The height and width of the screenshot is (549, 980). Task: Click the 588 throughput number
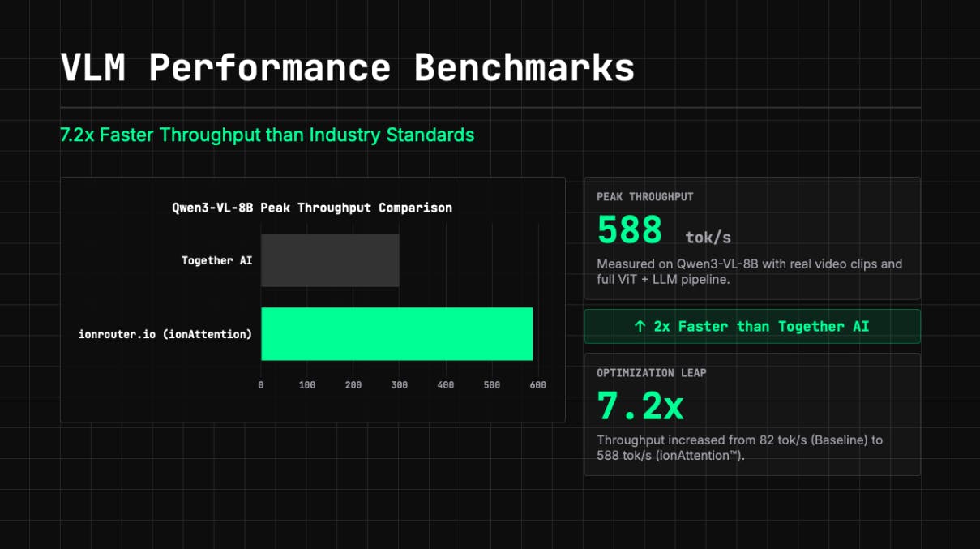630,229
